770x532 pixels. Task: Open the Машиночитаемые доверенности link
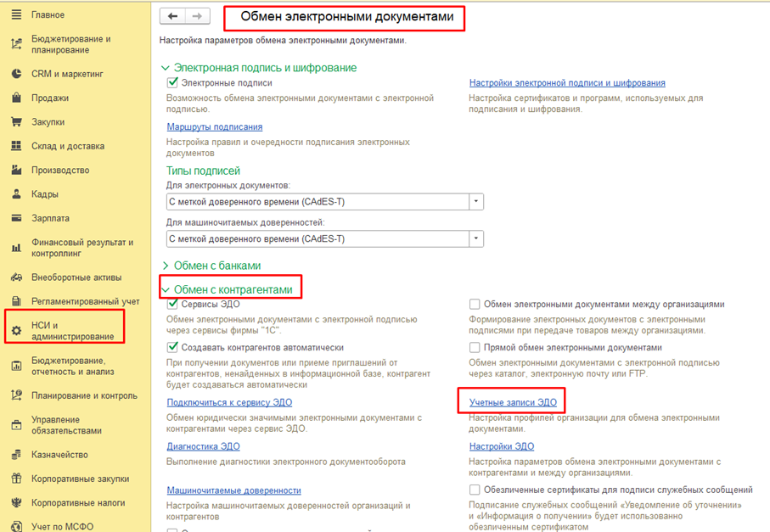(233, 490)
